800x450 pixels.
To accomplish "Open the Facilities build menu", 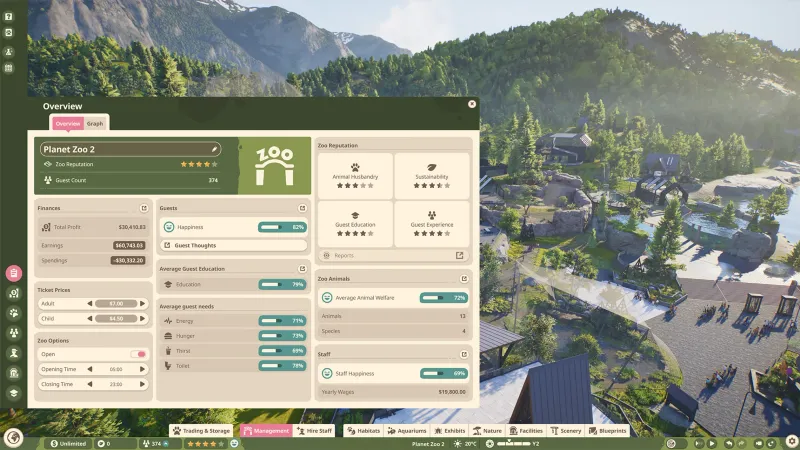I will click(526, 431).
